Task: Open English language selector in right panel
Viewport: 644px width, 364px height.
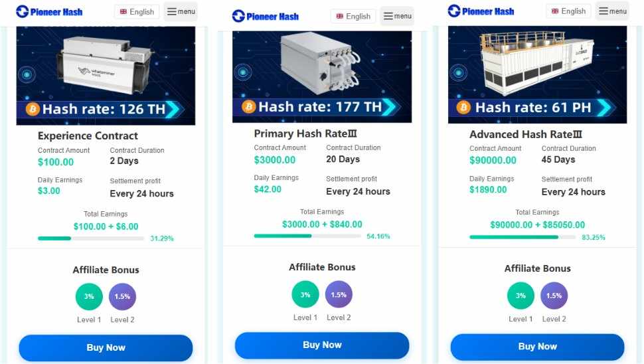Action: coord(568,11)
